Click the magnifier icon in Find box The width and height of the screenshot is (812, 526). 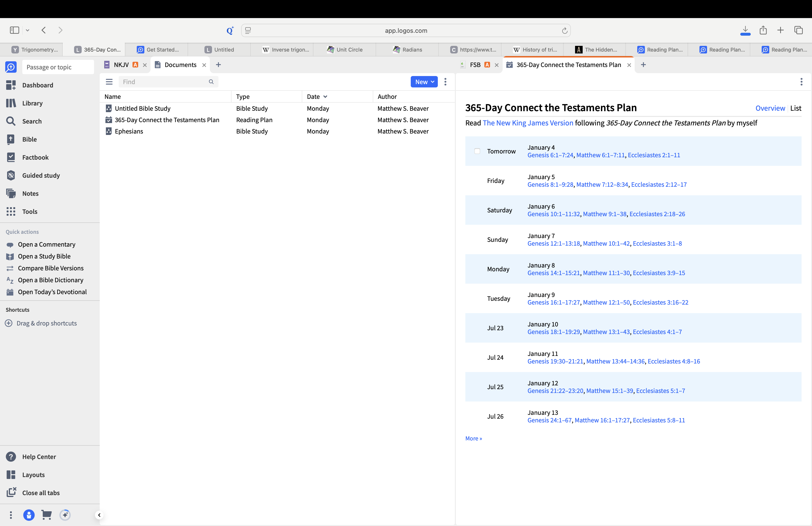(x=211, y=81)
